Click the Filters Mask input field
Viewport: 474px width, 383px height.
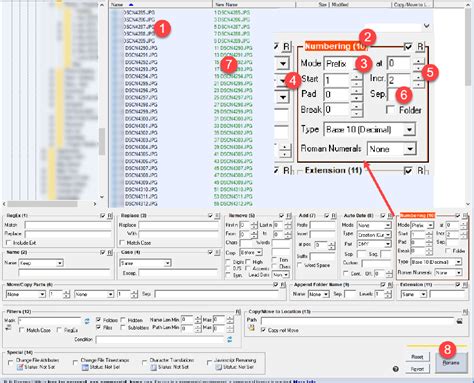[x=50, y=321]
